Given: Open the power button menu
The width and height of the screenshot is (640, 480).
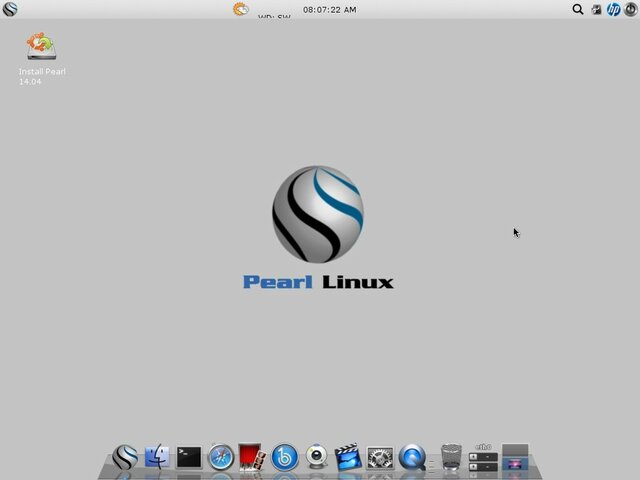Looking at the screenshot, I should pos(631,9).
